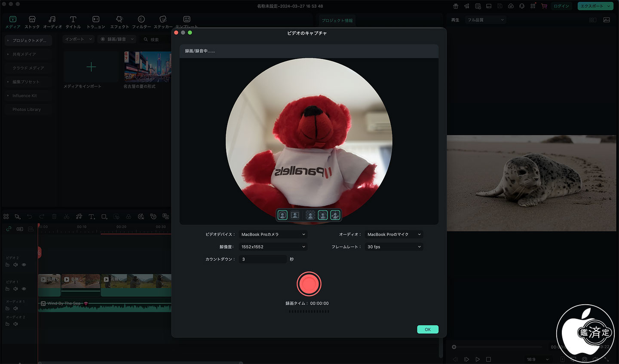Expand the プロジェクトメディア tree item
This screenshot has height=364, width=619.
click(28, 40)
